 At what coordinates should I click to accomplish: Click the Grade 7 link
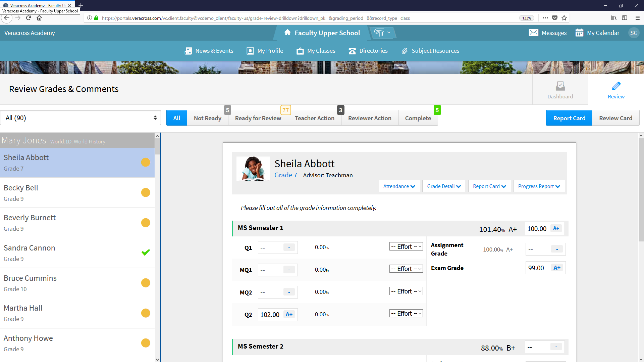286,175
